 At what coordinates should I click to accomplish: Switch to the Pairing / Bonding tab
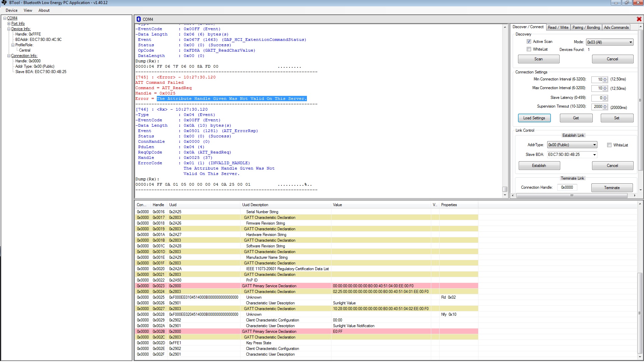(586, 27)
